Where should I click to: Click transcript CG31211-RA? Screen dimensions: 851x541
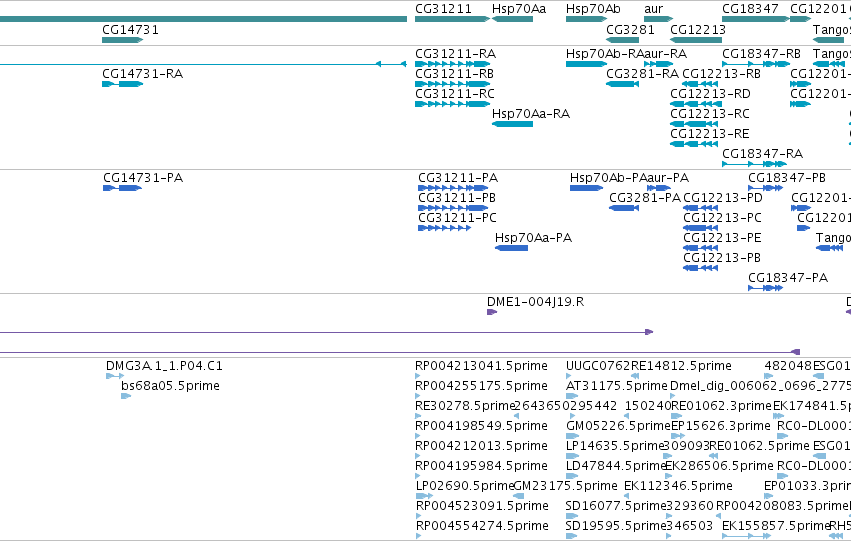pos(452,64)
